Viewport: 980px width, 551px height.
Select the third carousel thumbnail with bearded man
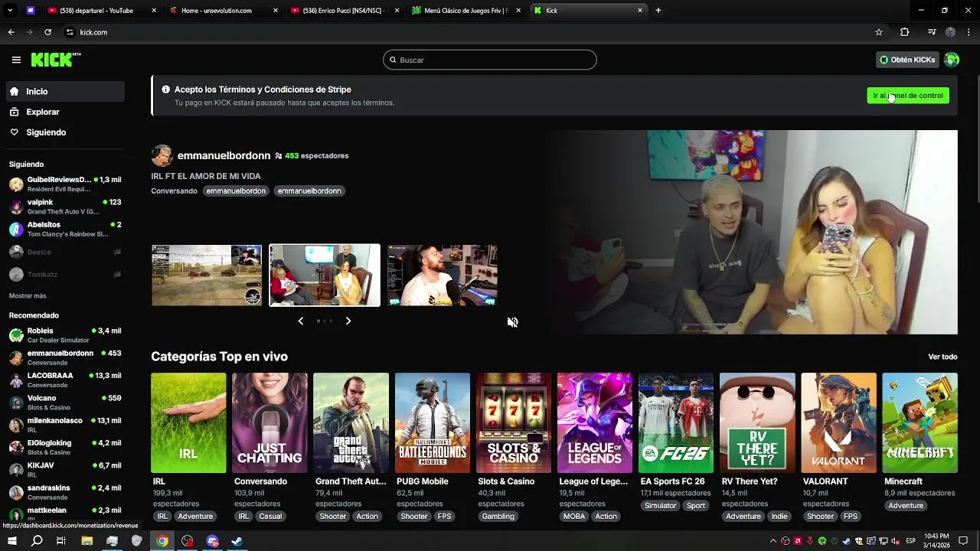pyautogui.click(x=443, y=275)
